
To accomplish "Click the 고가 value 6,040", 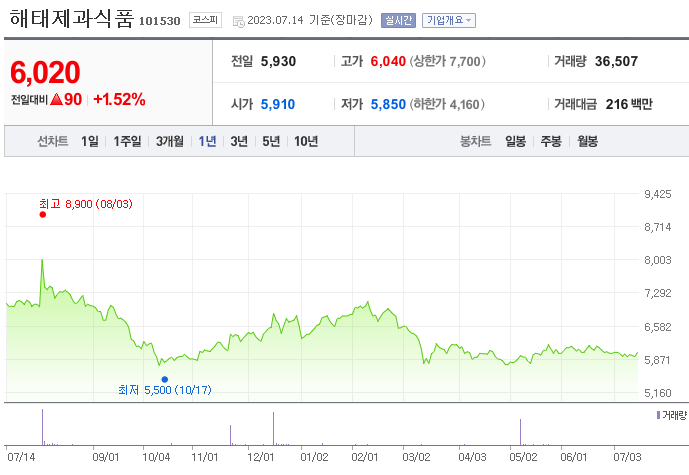I will [388, 61].
